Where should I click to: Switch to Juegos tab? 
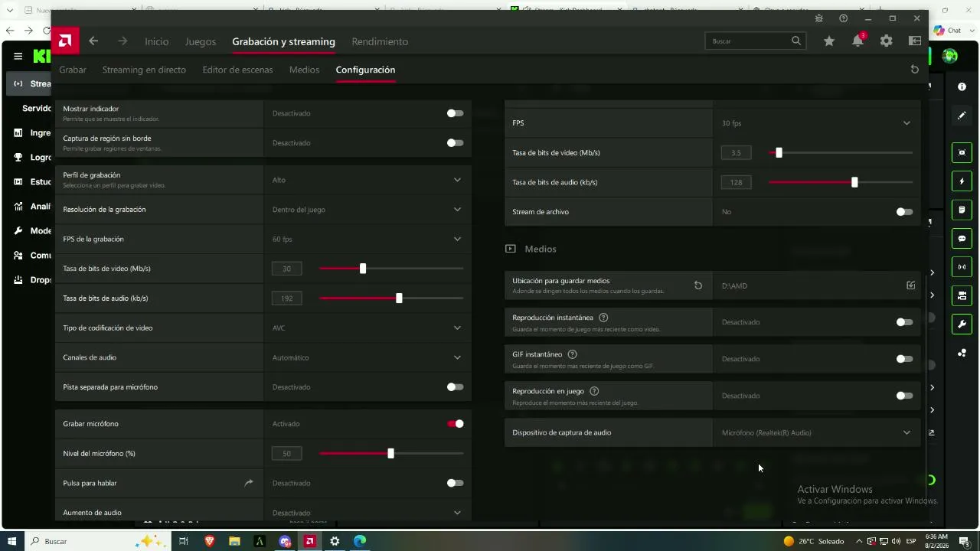pyautogui.click(x=201, y=41)
